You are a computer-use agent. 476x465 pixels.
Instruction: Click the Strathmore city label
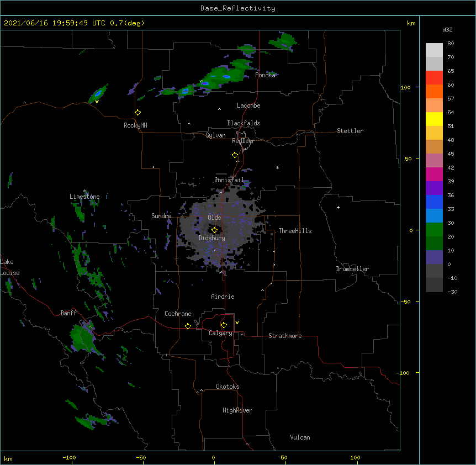(x=285, y=336)
